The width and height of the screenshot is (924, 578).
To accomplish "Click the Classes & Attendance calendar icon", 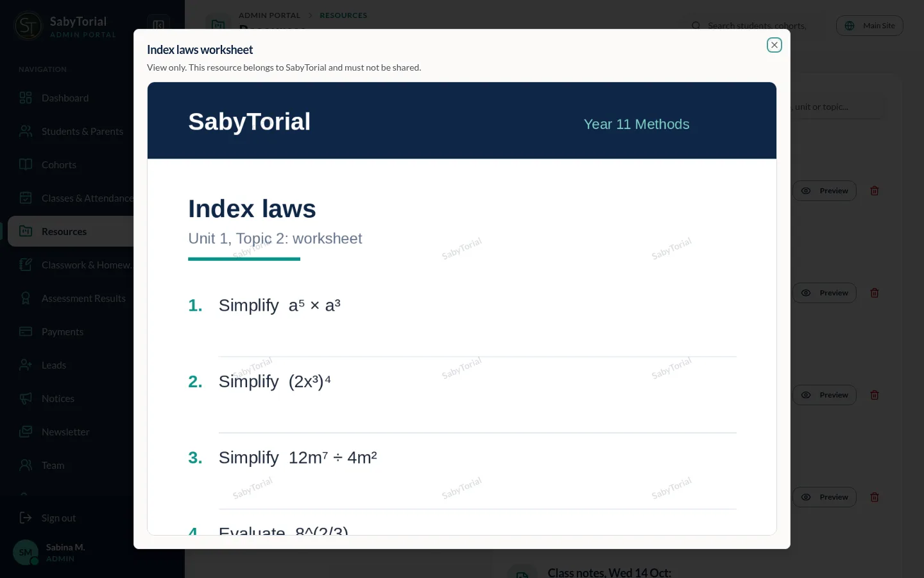I will coord(26,198).
